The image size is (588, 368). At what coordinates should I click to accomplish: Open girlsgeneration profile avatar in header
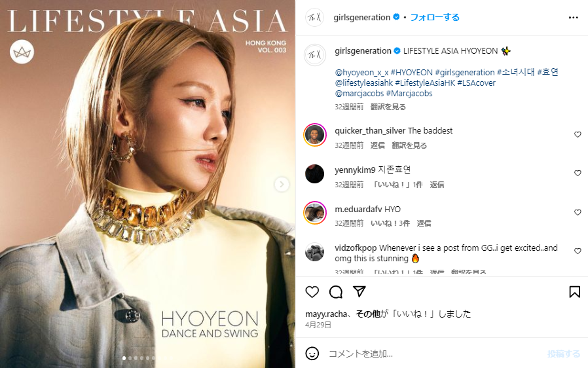point(314,17)
